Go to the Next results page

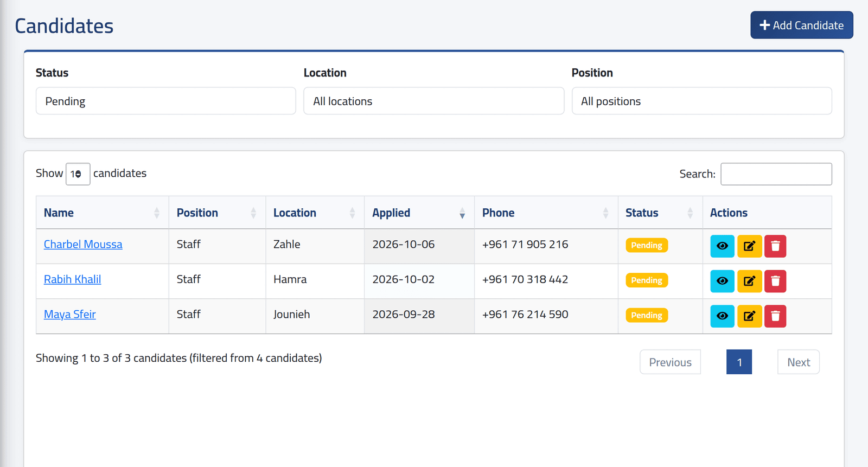pyautogui.click(x=799, y=362)
